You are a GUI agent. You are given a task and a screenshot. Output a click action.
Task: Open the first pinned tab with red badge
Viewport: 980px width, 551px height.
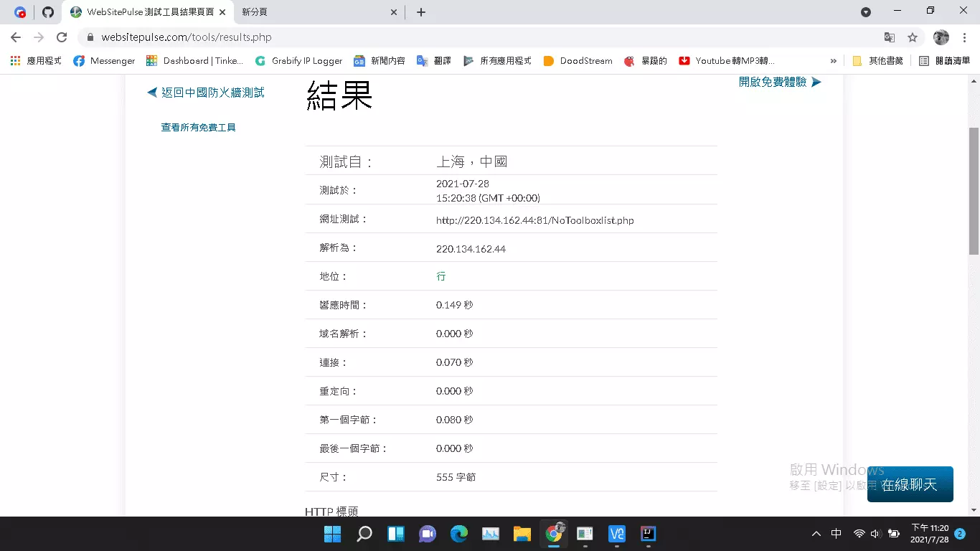click(x=20, y=12)
